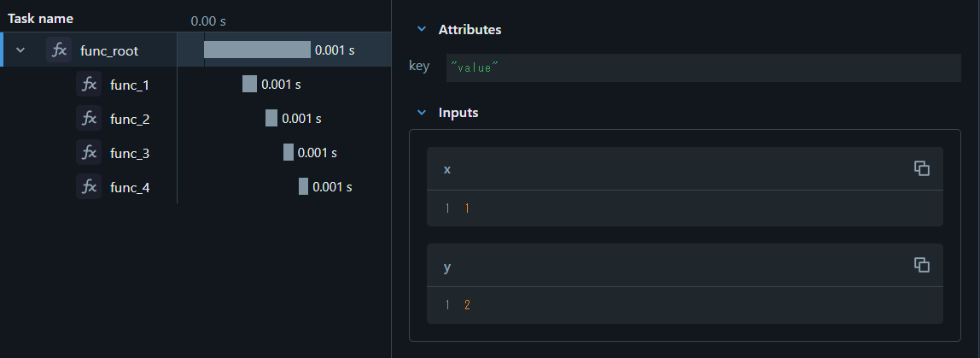Click the func_root timeline duration bar

click(257, 50)
